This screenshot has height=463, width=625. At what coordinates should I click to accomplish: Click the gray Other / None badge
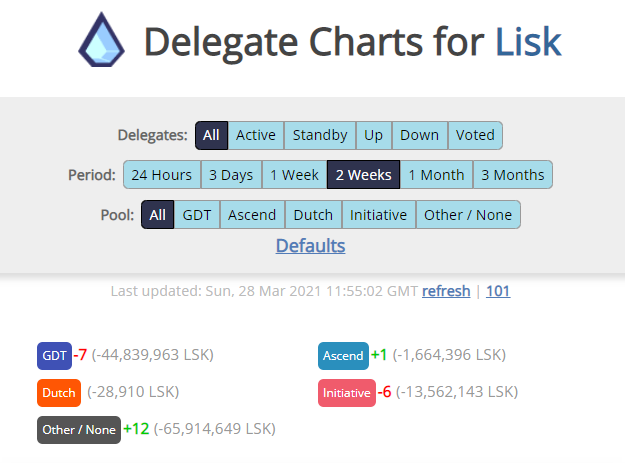[79, 430]
